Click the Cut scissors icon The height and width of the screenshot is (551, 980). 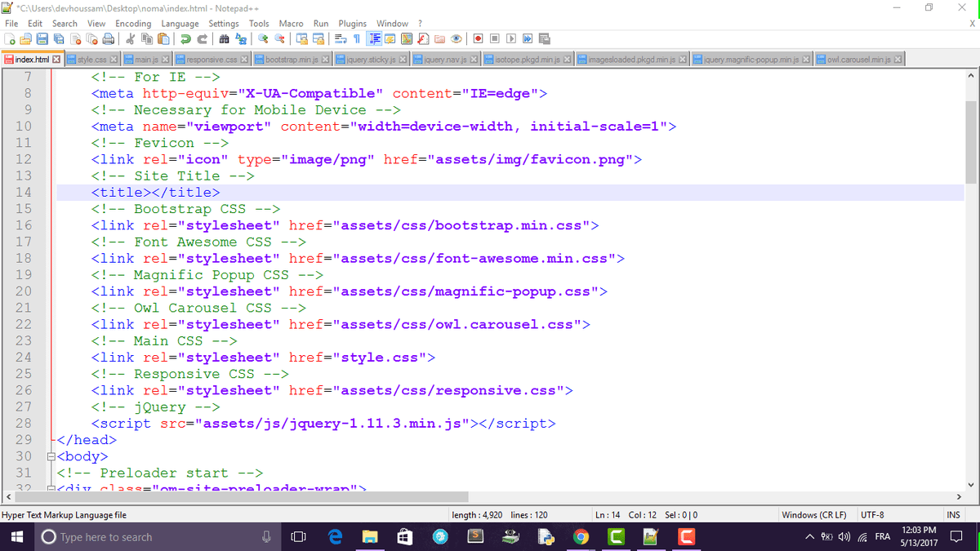click(131, 38)
